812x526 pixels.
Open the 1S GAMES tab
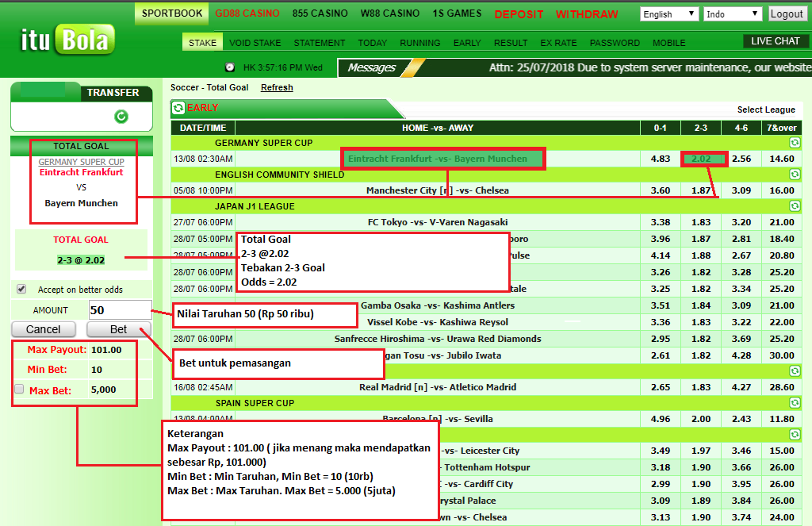coord(457,13)
